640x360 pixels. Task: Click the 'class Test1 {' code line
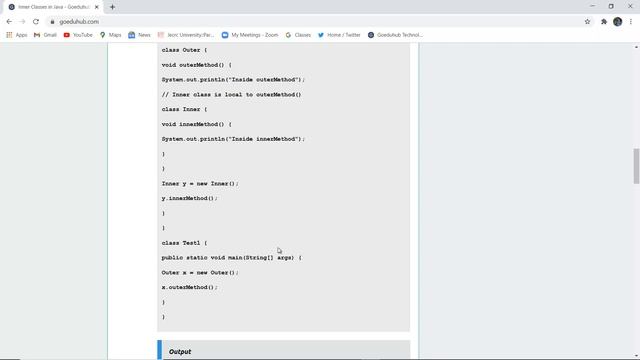point(184,243)
